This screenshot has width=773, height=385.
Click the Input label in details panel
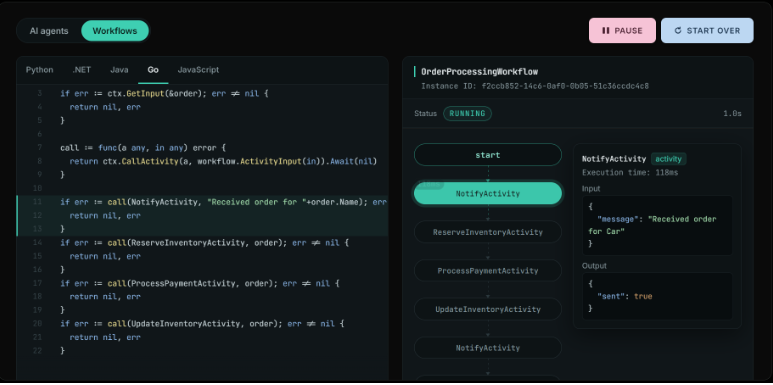tap(591, 188)
